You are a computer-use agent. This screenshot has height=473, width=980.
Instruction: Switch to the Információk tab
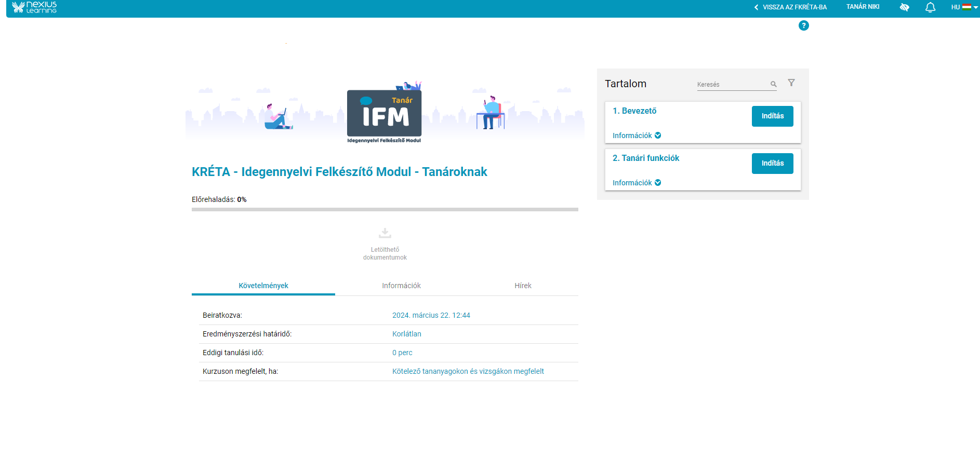401,286
